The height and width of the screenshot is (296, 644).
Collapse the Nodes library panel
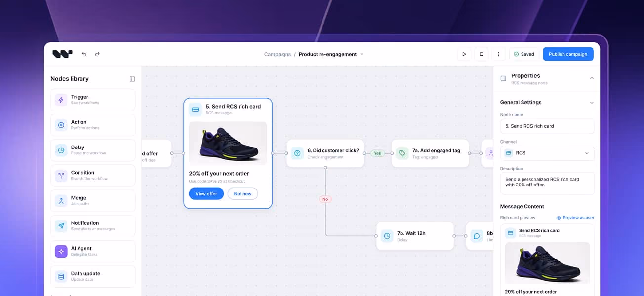pos(132,79)
